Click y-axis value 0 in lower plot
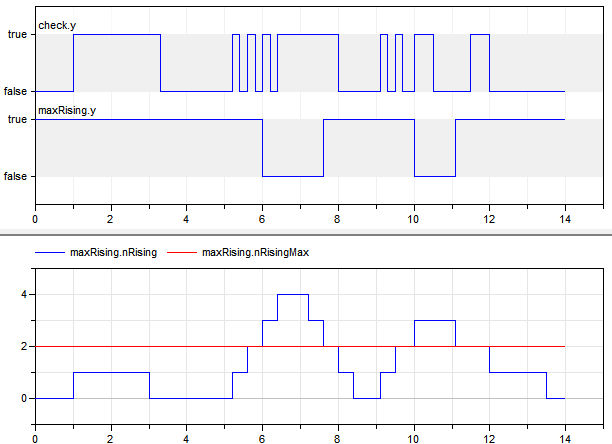This screenshot has height=444, width=612. pos(26,398)
